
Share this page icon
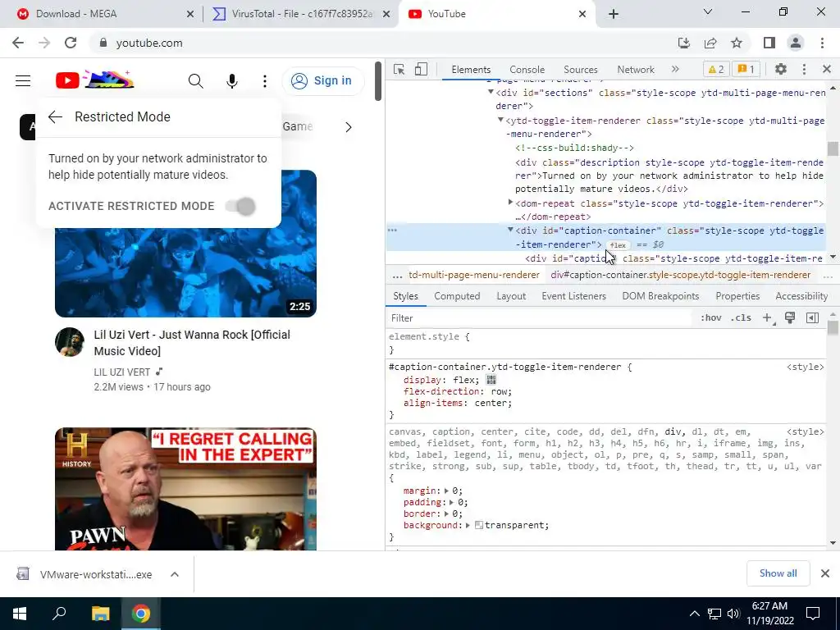tap(710, 43)
